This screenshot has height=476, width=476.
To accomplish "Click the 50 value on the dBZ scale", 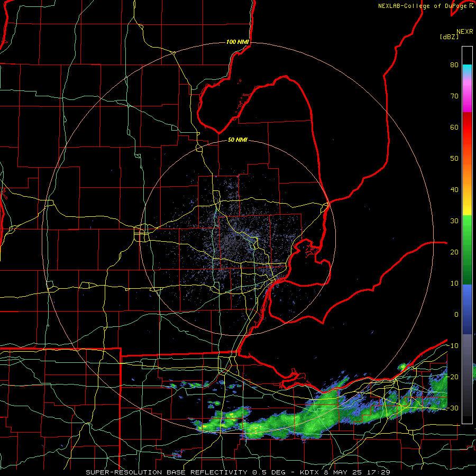I will click(x=454, y=159).
